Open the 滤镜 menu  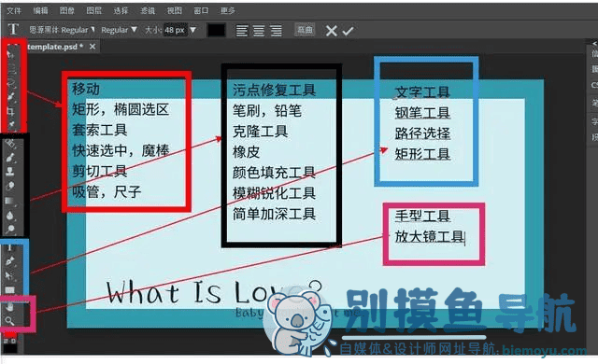coord(148,10)
